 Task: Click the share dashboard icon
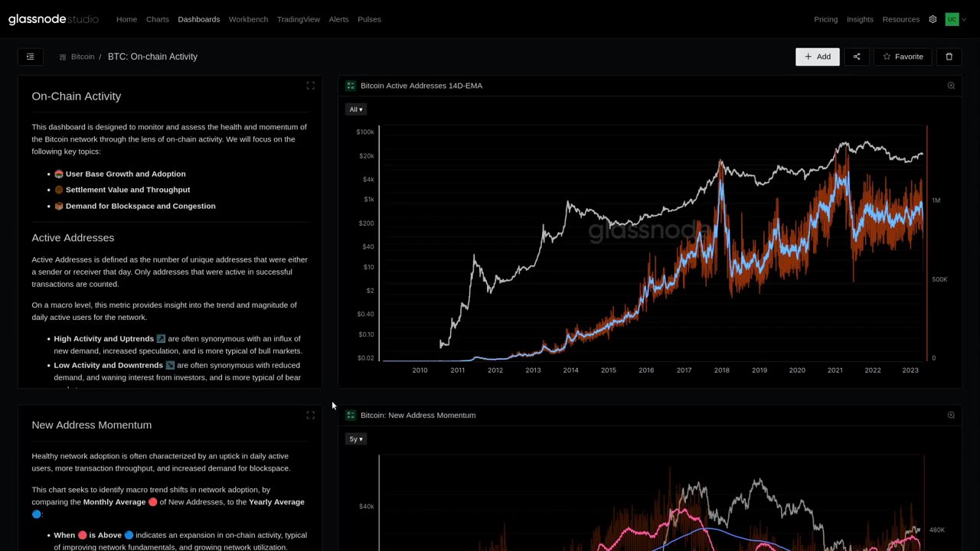[x=857, y=57]
